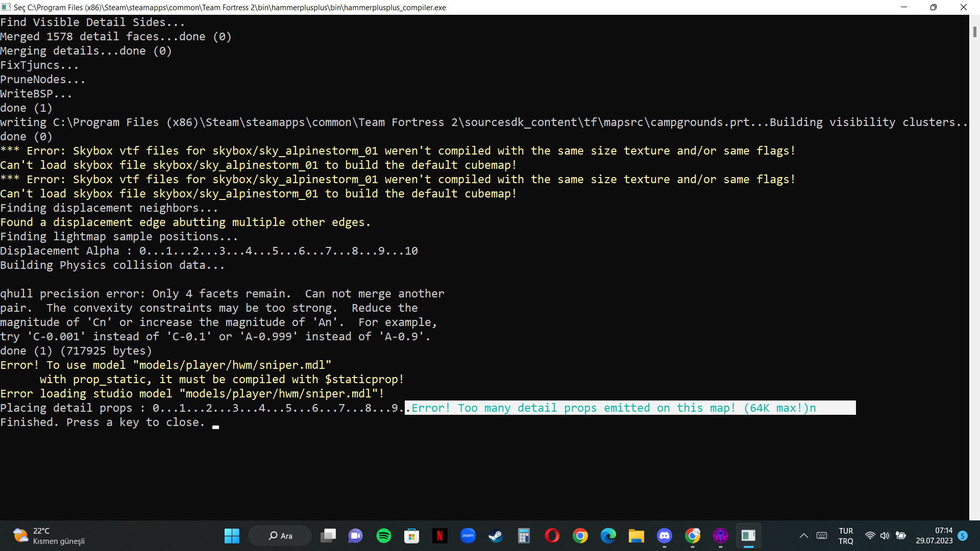Open the Windows Start menu
Image resolution: width=980 pixels, height=551 pixels.
coord(232,536)
